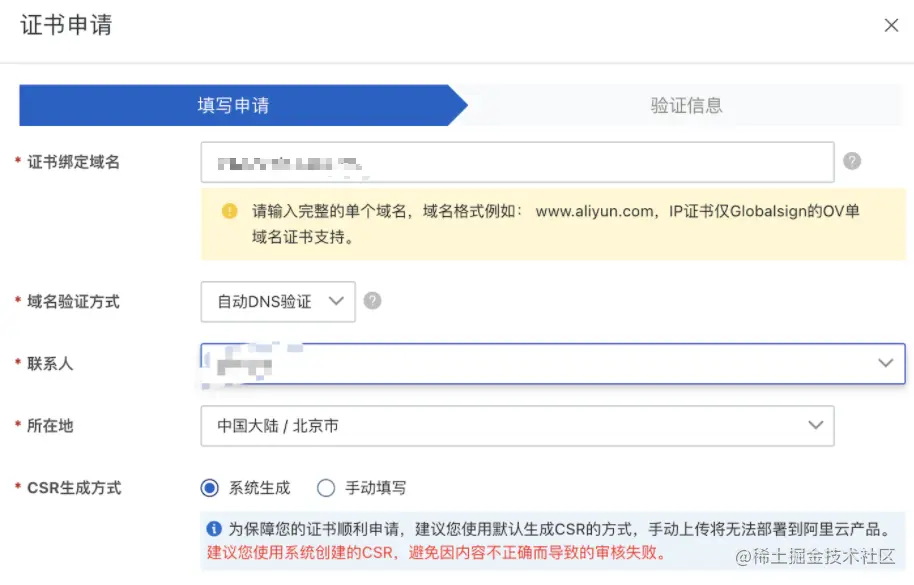
Task: Open the 自动DNS验证 dropdown
Action: point(278,301)
